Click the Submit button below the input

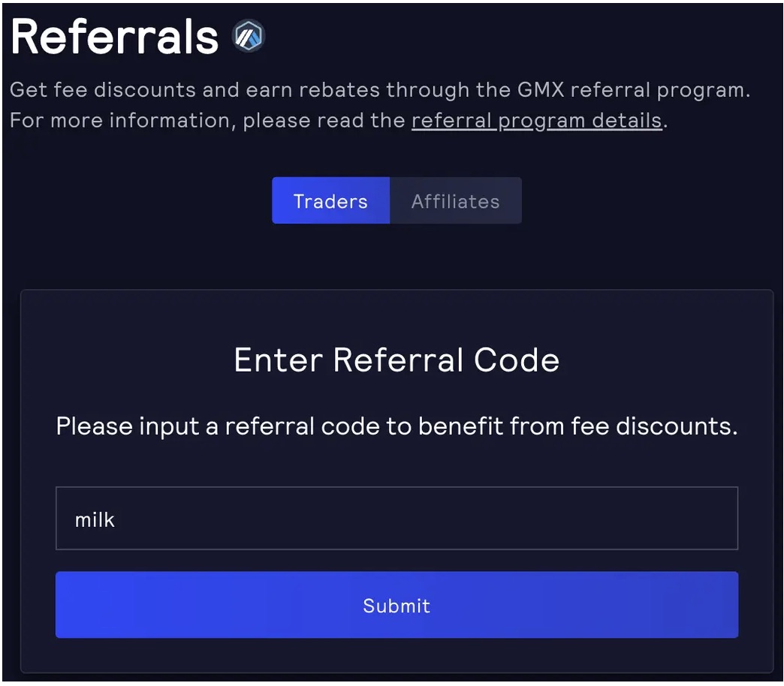(397, 605)
